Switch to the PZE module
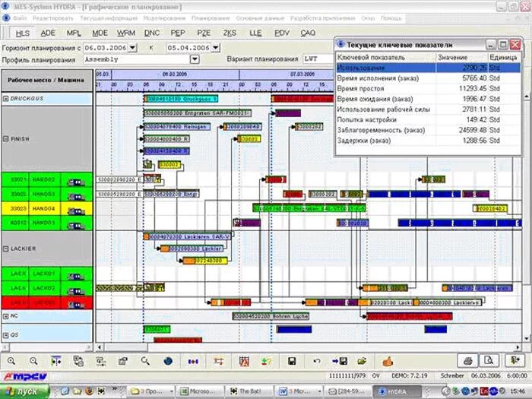The image size is (532, 399). pyautogui.click(x=204, y=33)
